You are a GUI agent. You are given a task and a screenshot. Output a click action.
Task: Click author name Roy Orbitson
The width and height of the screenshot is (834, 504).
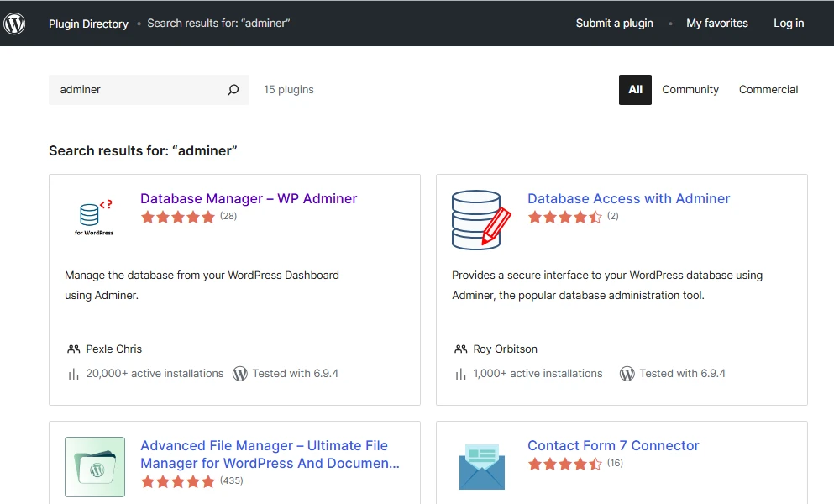tap(506, 349)
